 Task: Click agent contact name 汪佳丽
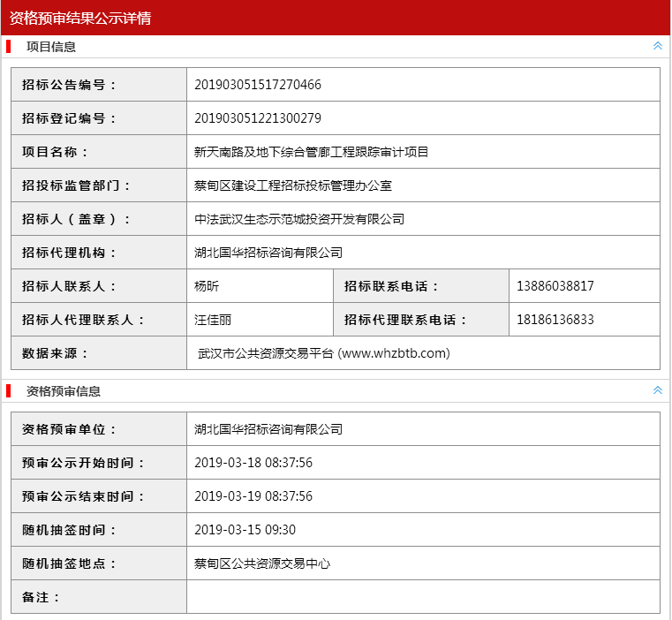tap(213, 320)
